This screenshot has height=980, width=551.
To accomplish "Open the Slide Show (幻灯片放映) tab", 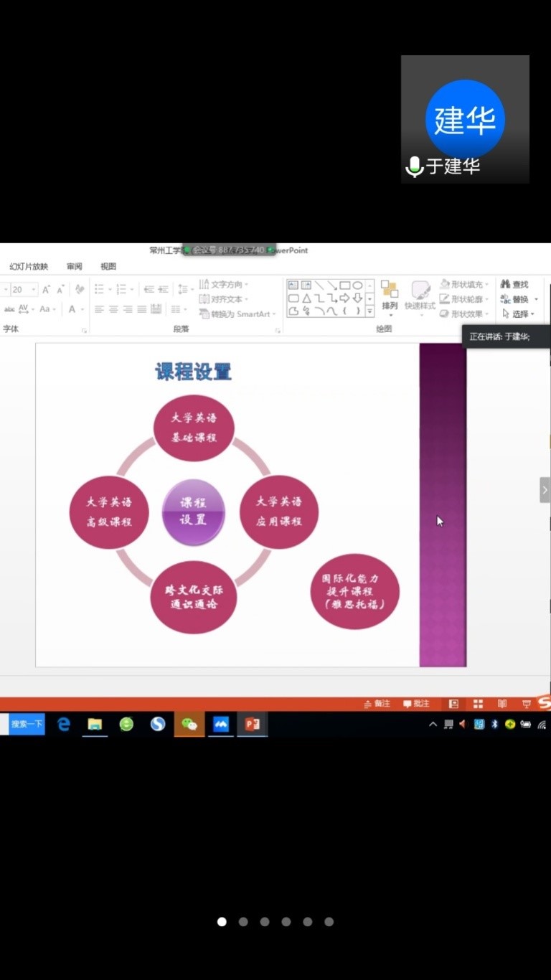I will point(29,266).
